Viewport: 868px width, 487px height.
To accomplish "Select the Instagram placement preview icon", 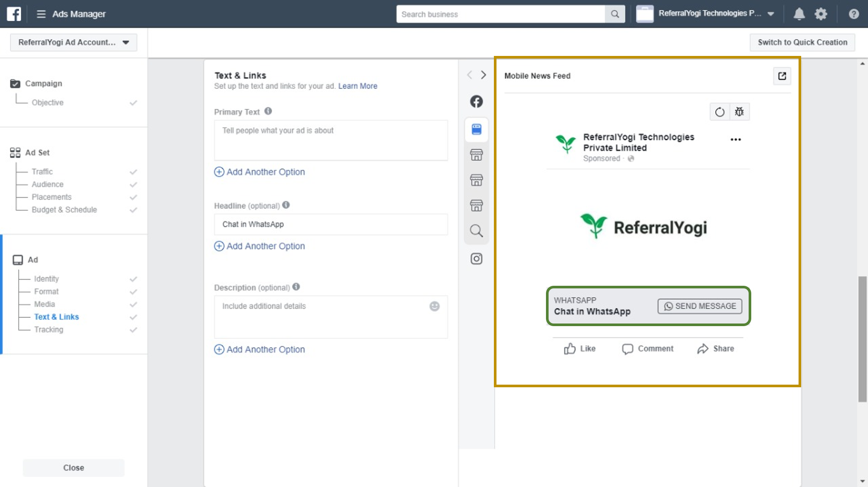I will (477, 259).
